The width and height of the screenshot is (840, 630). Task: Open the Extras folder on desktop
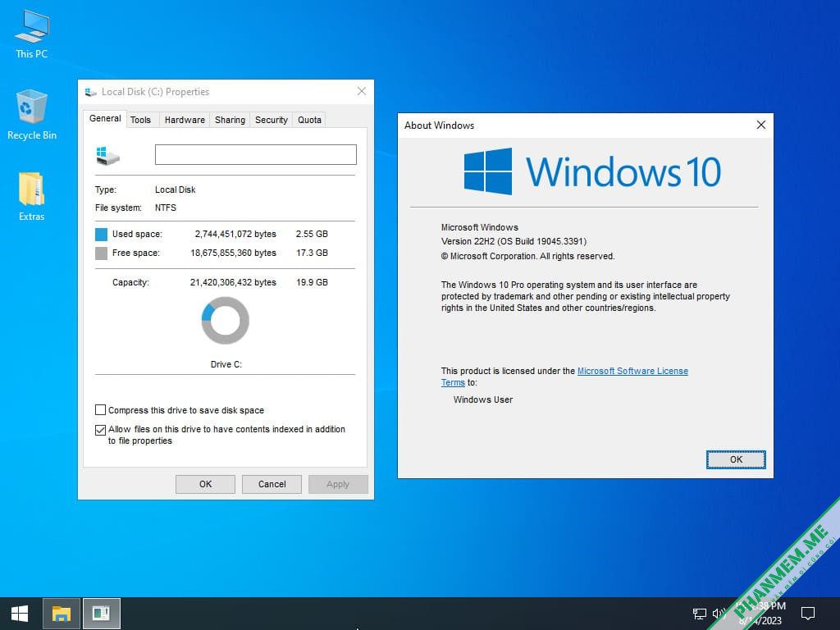pyautogui.click(x=32, y=197)
